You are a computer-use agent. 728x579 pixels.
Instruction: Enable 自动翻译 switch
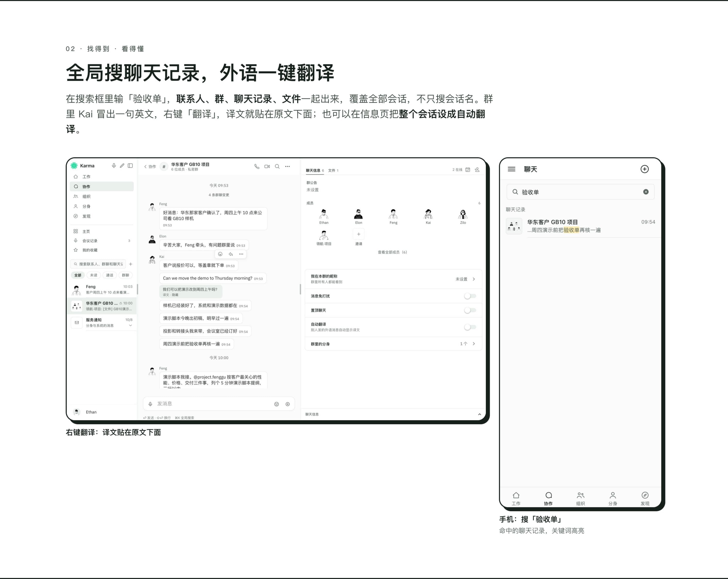pos(470,327)
